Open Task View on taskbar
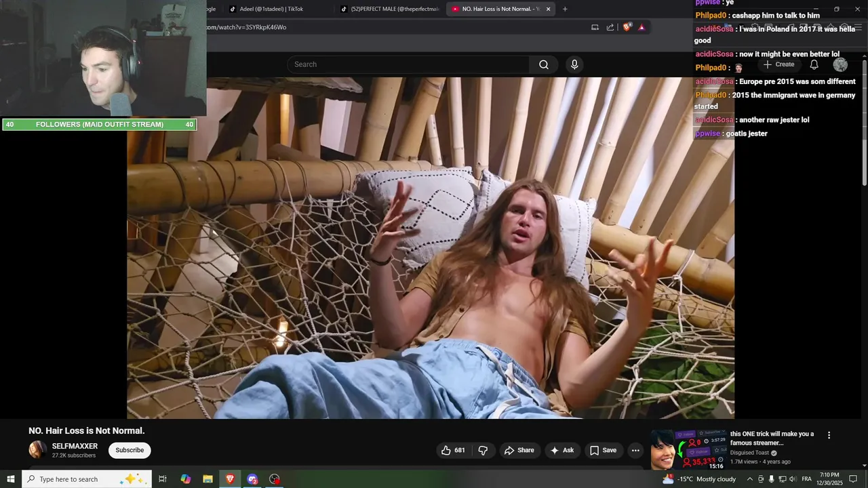Image resolution: width=868 pixels, height=488 pixels. tap(163, 479)
